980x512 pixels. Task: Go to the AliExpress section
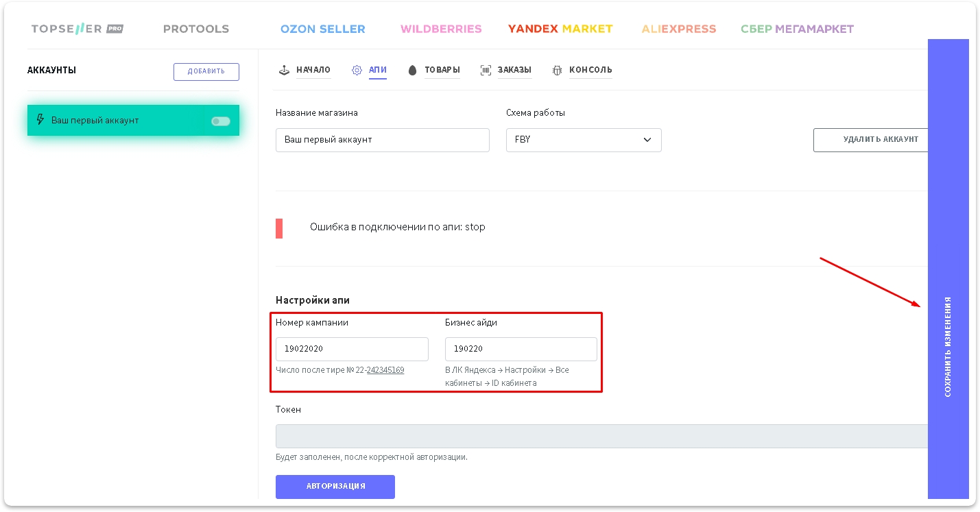(678, 29)
